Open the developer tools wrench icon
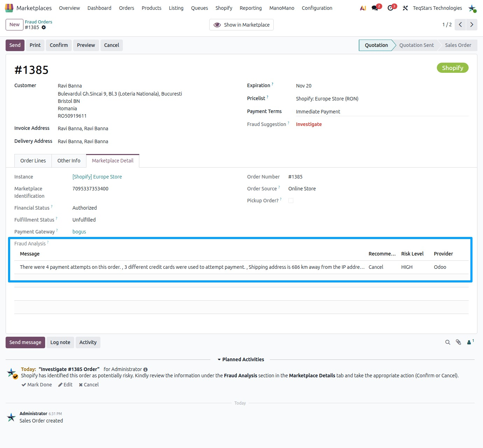The width and height of the screenshot is (483, 448). pos(405,8)
